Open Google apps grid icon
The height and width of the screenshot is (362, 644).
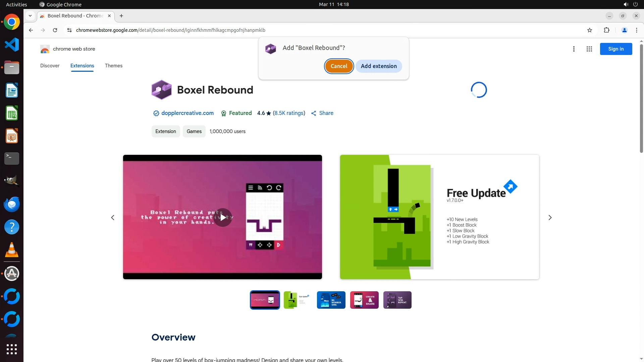pyautogui.click(x=589, y=49)
